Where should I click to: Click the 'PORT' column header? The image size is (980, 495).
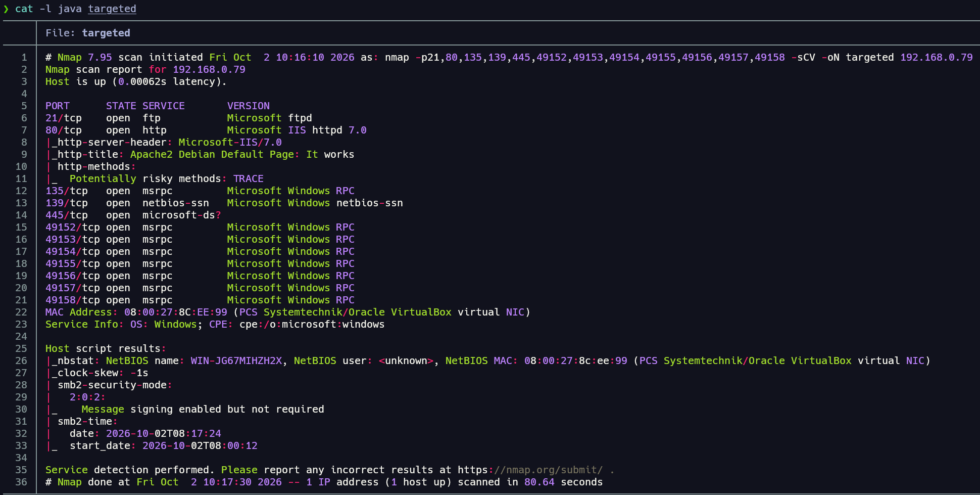58,106
